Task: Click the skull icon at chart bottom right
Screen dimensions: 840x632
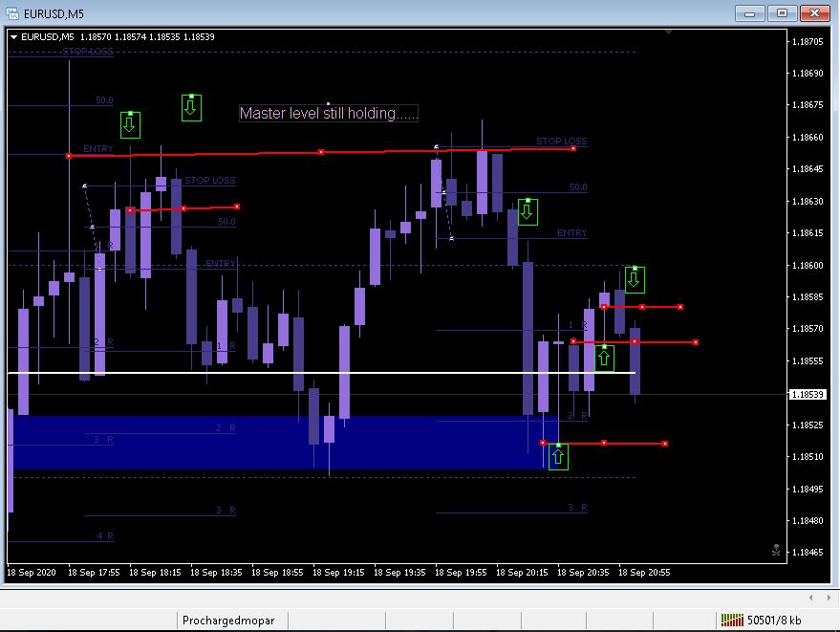Action: [776, 550]
